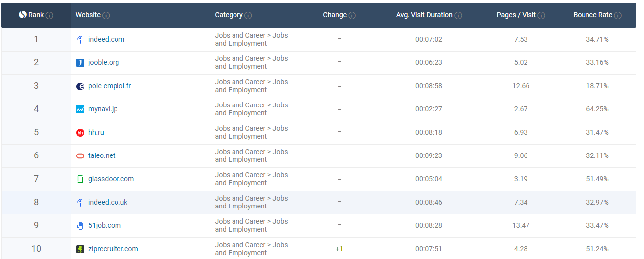Click rank number 3 cell
The image size is (644, 259).
[x=36, y=86]
